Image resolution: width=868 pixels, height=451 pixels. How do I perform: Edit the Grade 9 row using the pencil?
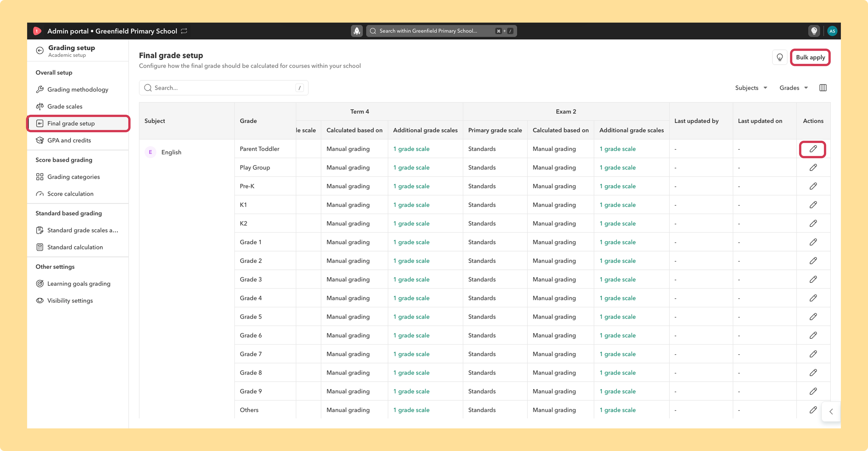[813, 391]
